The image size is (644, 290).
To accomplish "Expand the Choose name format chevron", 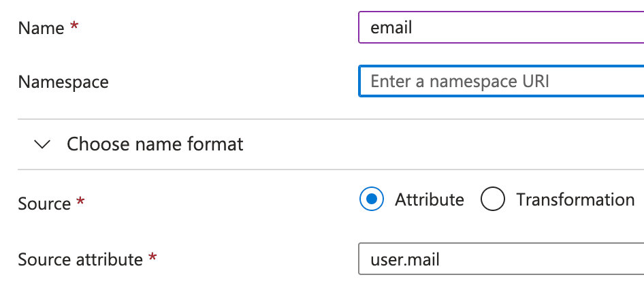I will tap(42, 144).
